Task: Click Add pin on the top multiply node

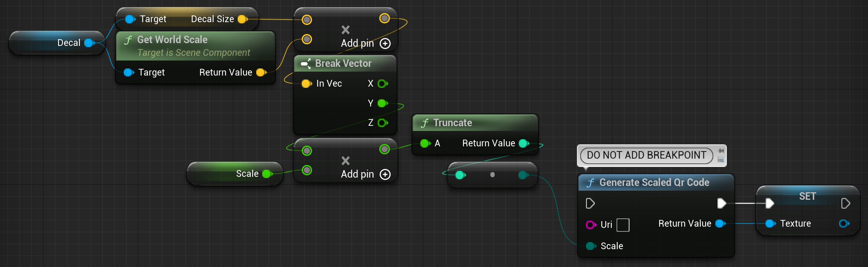Action: [x=385, y=44]
